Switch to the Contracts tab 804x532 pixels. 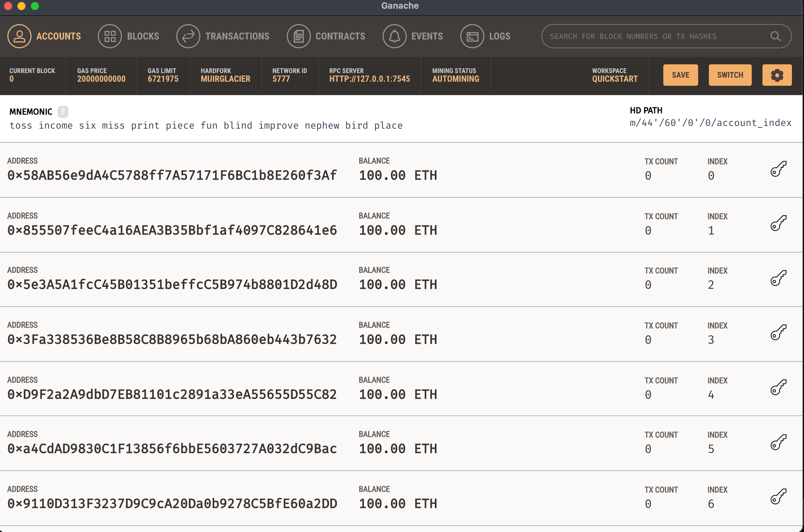click(341, 36)
